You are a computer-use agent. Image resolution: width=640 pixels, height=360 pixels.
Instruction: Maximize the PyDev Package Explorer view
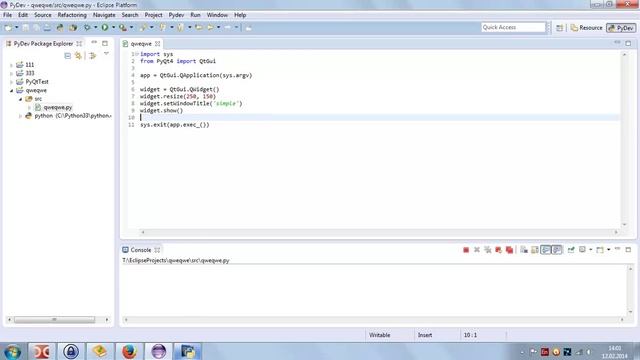click(105, 43)
